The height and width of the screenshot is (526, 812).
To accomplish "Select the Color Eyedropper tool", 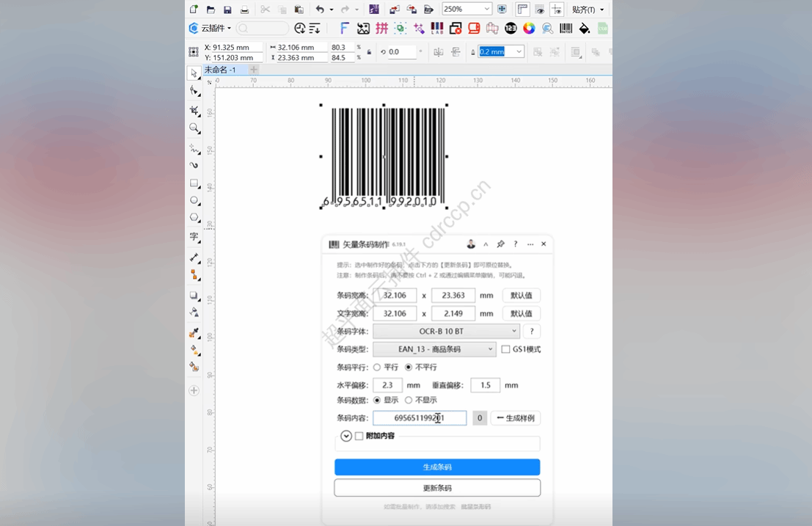I will 194,333.
